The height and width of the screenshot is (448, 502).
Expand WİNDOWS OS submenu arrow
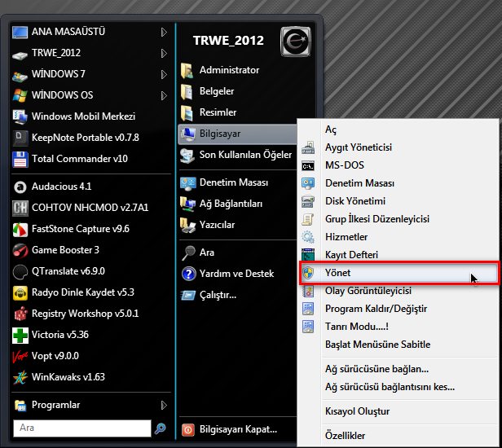(x=164, y=95)
